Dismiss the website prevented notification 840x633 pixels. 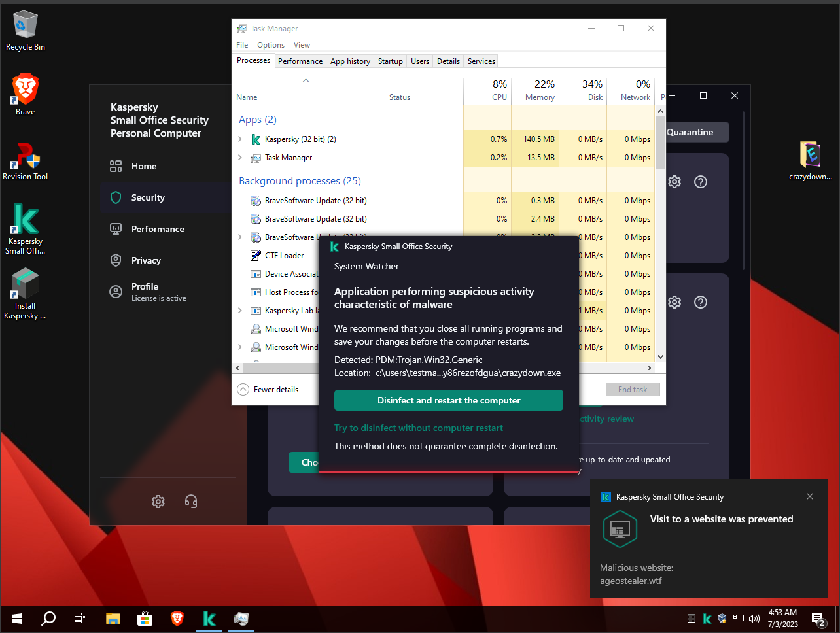810,496
